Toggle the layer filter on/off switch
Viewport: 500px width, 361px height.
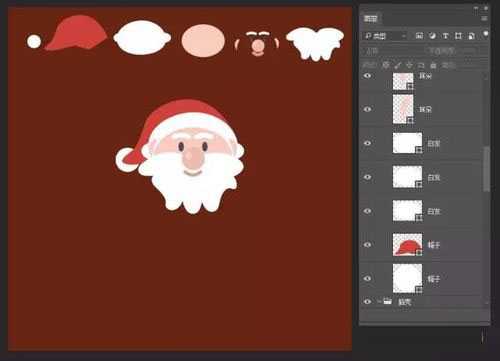click(x=486, y=34)
